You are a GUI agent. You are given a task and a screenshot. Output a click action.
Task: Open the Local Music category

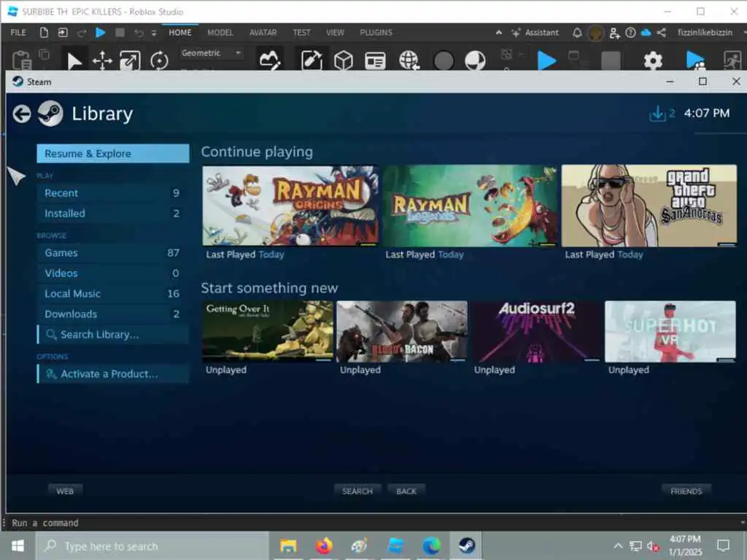coord(113,294)
